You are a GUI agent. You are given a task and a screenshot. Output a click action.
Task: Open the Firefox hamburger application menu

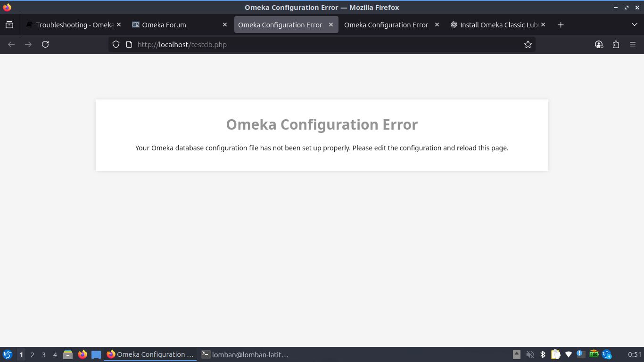click(633, 44)
